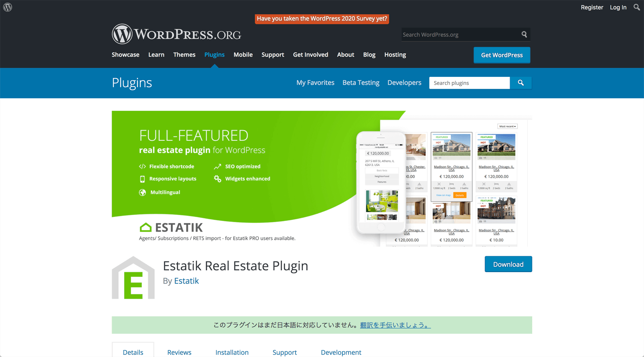The image size is (644, 357).
Task: Select the Plugins menu item
Action: click(214, 55)
